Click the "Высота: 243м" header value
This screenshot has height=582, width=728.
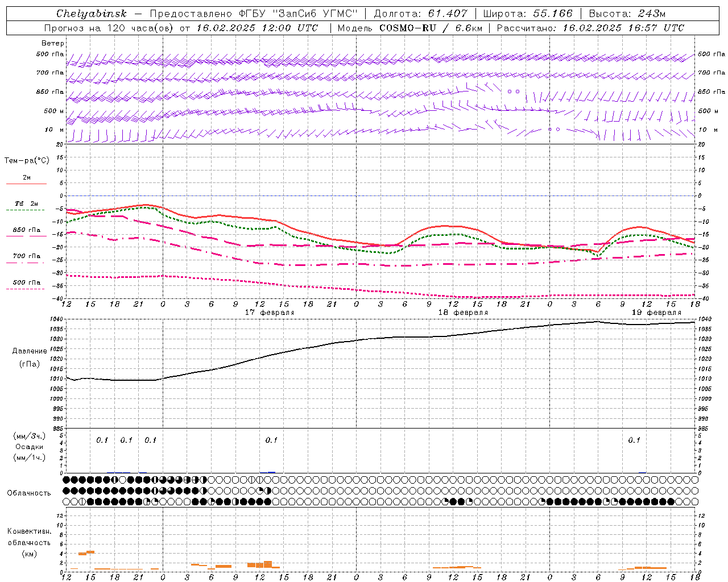627,14
